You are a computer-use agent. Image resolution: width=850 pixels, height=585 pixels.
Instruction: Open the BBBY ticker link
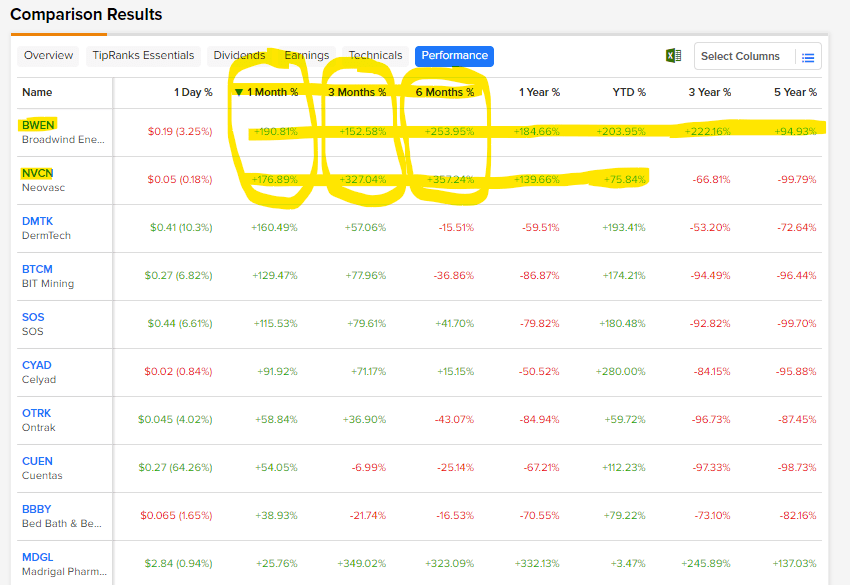pos(36,509)
